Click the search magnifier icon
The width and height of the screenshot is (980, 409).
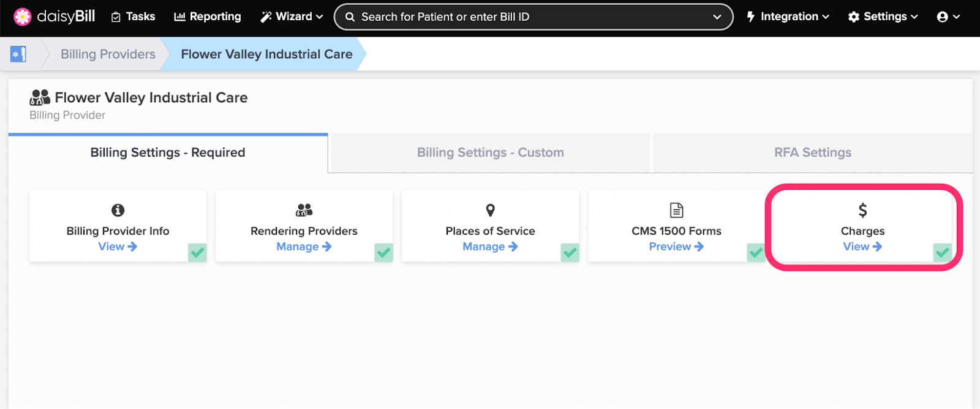click(x=350, y=17)
